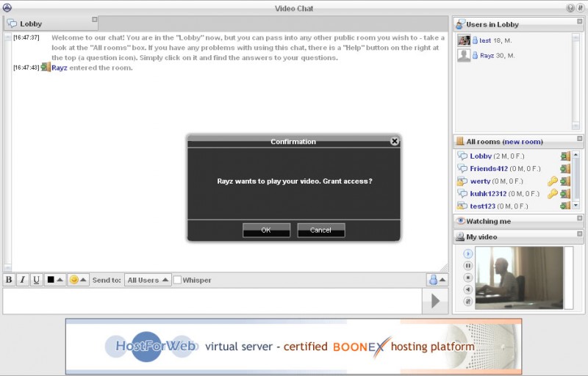Close the Confirmation dialog with X
This screenshot has height=376, width=588.
click(x=394, y=141)
